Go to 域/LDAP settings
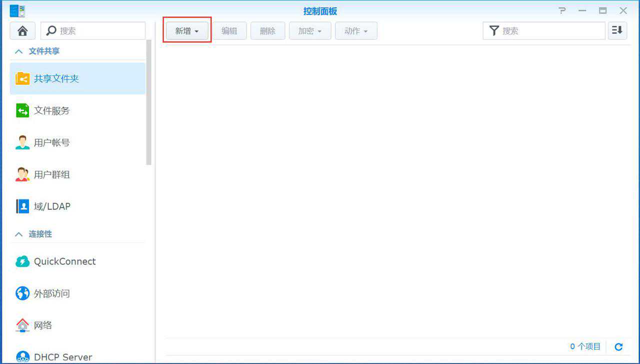The height and width of the screenshot is (364, 640). [51, 207]
